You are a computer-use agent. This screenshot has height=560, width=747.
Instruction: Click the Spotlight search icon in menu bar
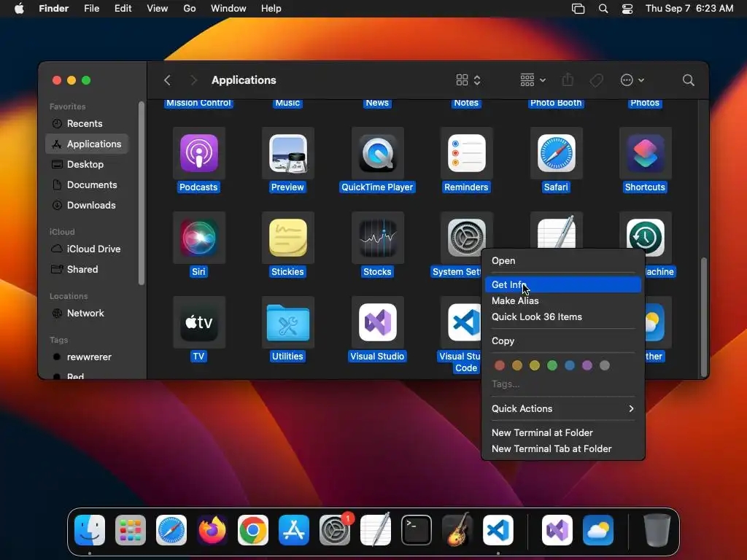(603, 9)
